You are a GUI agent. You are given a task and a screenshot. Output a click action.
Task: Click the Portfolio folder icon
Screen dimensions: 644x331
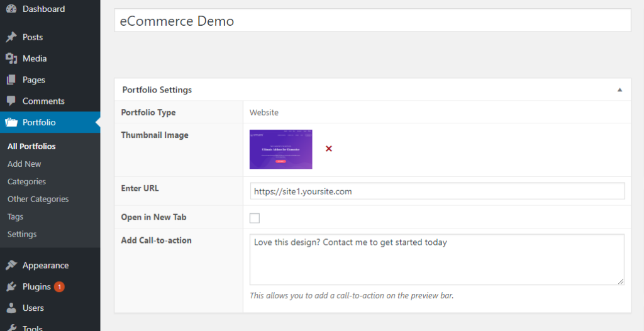pyautogui.click(x=11, y=122)
